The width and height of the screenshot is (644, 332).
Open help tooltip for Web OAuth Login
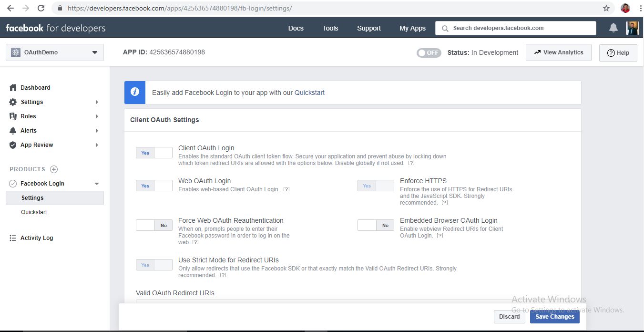coord(286,189)
